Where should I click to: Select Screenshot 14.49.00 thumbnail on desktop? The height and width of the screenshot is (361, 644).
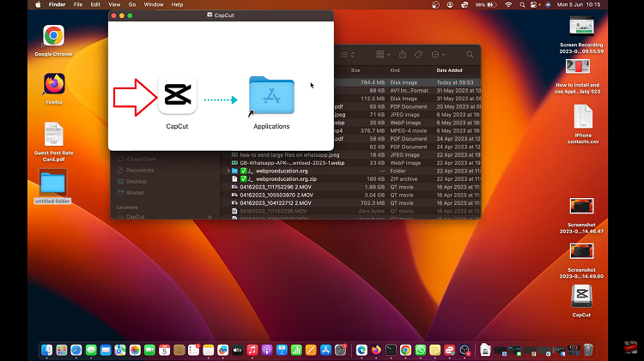pos(581,251)
